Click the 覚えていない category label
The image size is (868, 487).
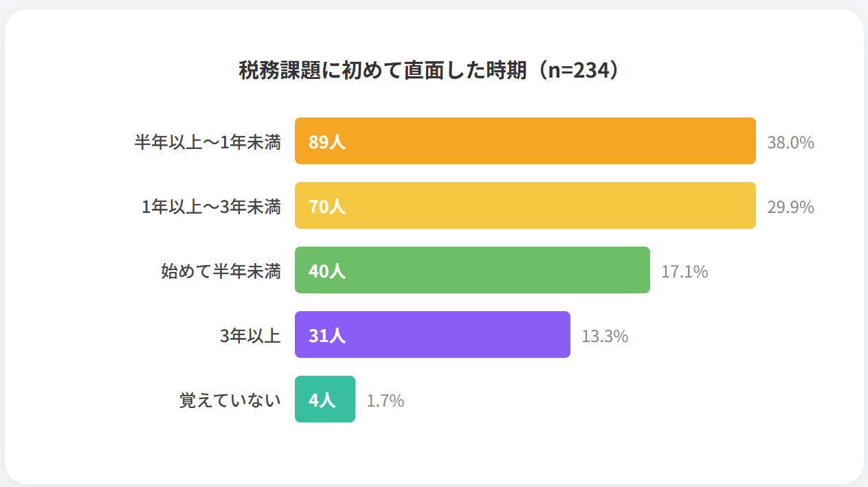tap(230, 400)
